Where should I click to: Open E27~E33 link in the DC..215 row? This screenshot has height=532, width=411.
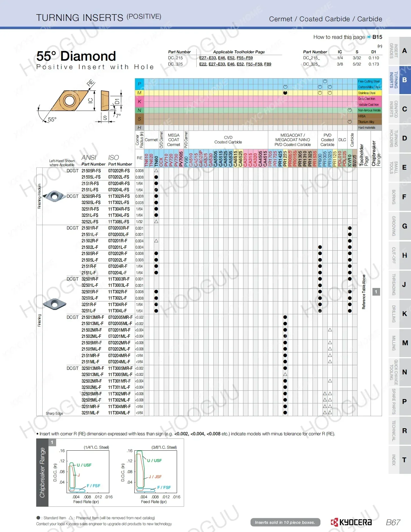point(208,58)
